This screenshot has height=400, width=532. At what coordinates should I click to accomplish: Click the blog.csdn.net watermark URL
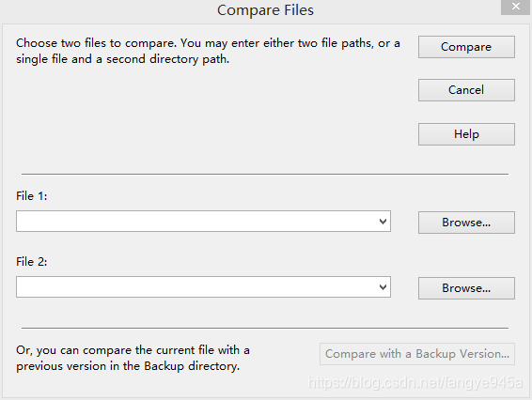pos(415,382)
